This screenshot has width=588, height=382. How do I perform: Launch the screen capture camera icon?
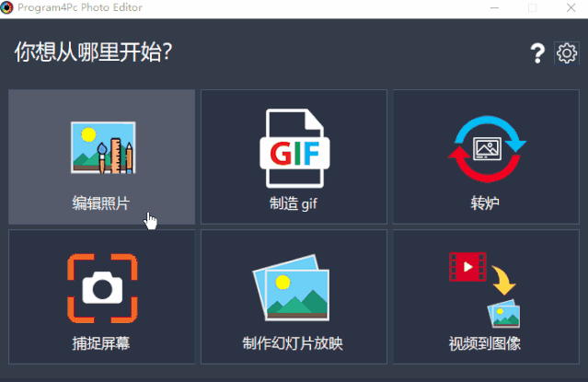tap(102, 288)
